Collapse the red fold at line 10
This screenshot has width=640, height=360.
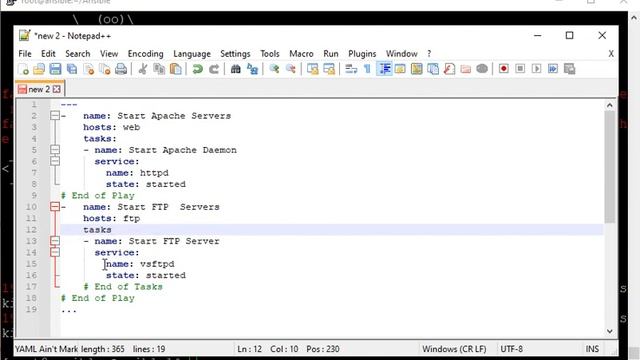(55, 207)
